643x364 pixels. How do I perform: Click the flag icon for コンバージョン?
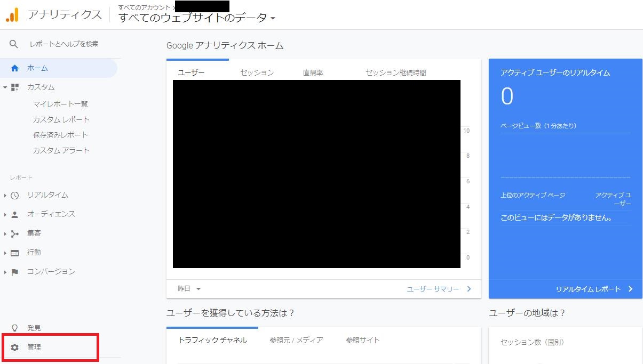(15, 272)
